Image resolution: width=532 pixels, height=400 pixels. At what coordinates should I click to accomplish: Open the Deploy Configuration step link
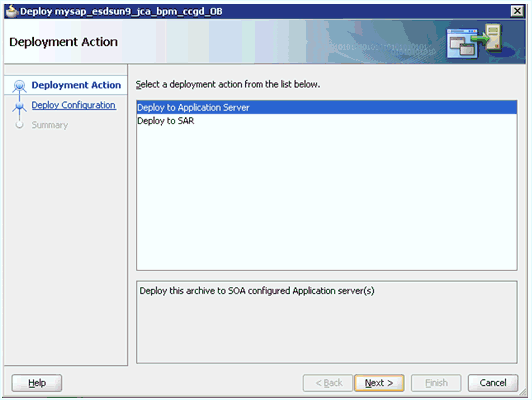(74, 105)
